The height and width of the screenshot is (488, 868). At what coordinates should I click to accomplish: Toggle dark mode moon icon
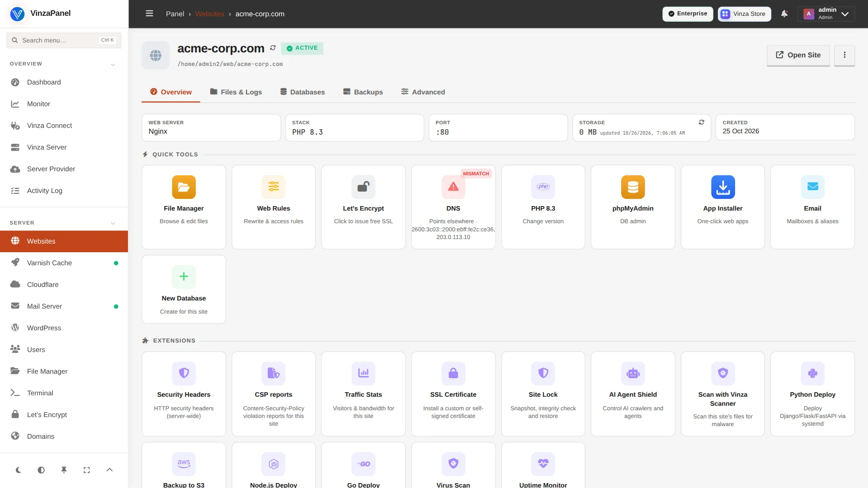(x=18, y=470)
